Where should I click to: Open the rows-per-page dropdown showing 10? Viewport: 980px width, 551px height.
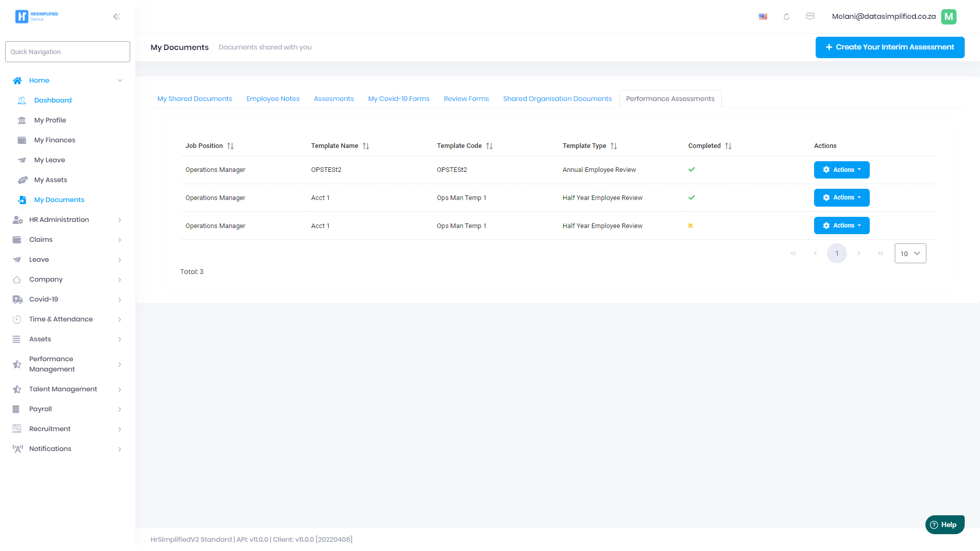point(910,254)
